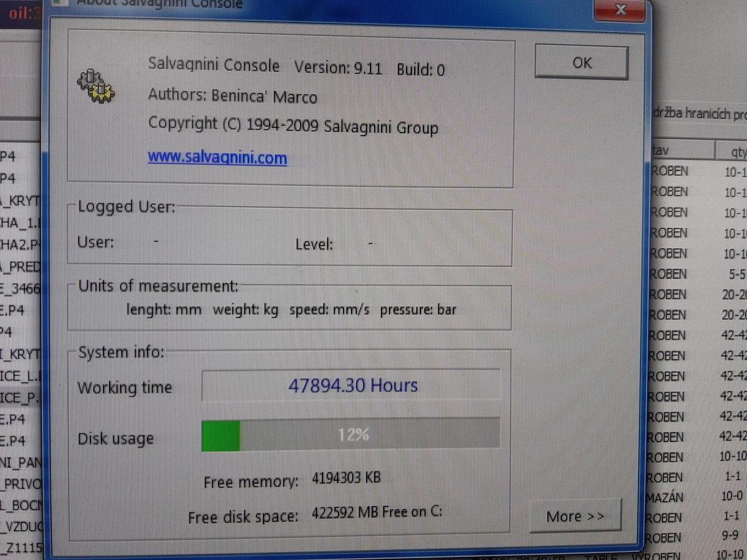This screenshot has width=747, height=560.
Task: Click the 47894.30 Hours working time field
Action: point(351,385)
